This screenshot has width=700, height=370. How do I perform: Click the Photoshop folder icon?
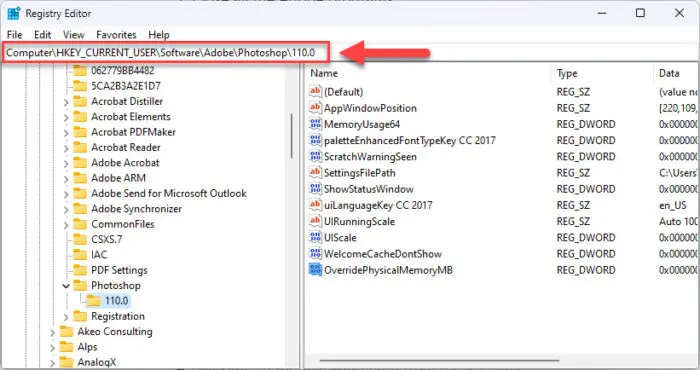[80, 285]
